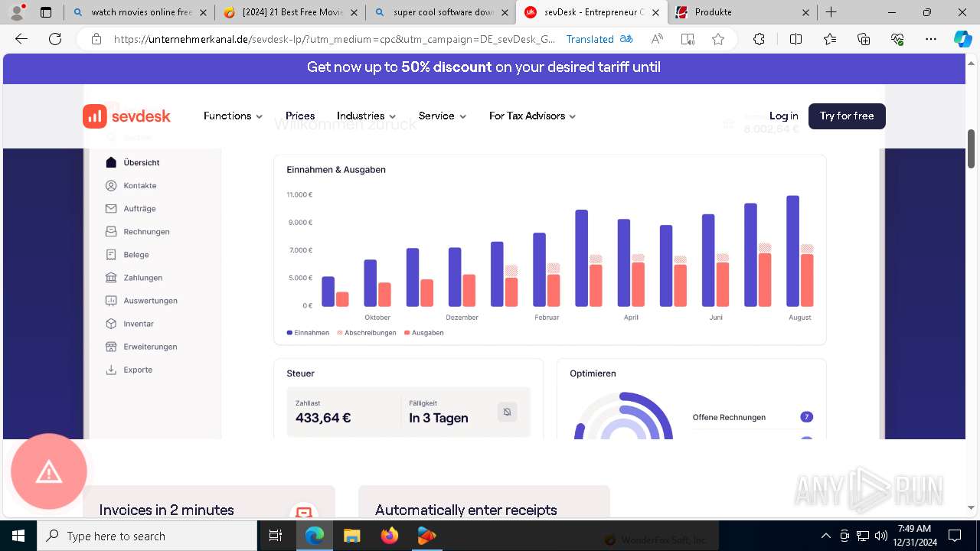980x551 pixels.
Task: Open the Translated page options
Action: click(599, 40)
